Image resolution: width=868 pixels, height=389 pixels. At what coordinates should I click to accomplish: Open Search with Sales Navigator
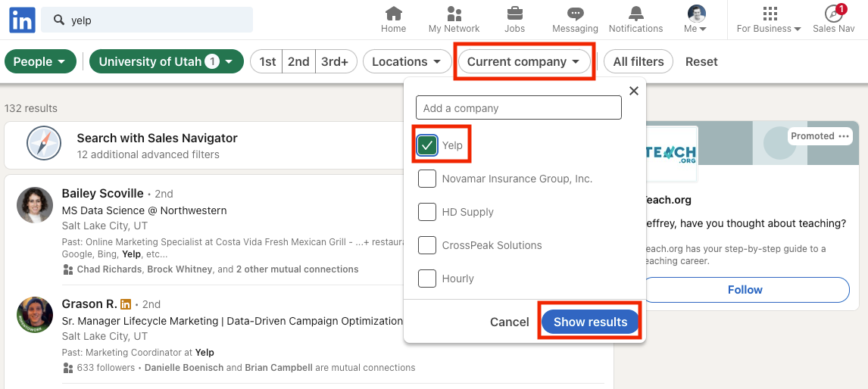[x=158, y=138]
